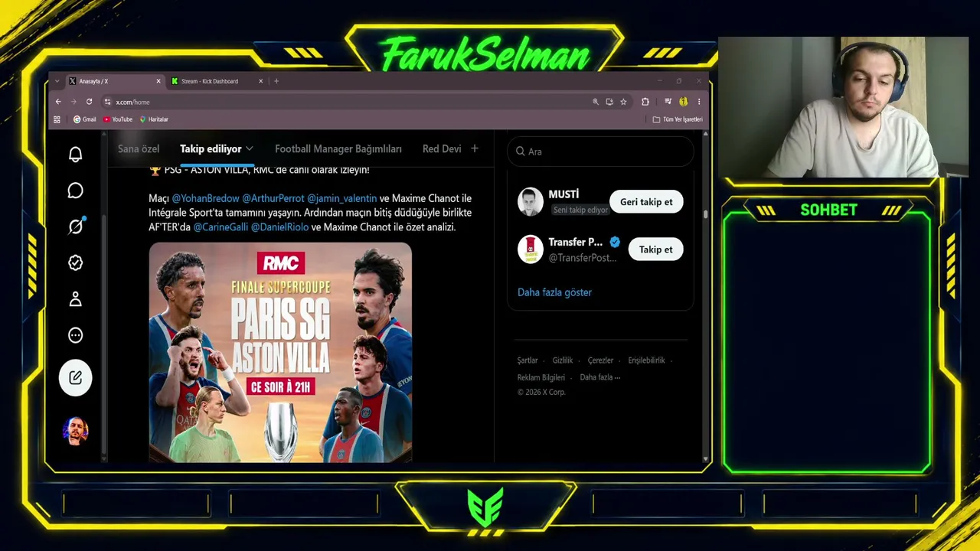Viewport: 980px width, 551px height.
Task: Switch to Stream - Kick Dashboard tab
Action: [217, 81]
